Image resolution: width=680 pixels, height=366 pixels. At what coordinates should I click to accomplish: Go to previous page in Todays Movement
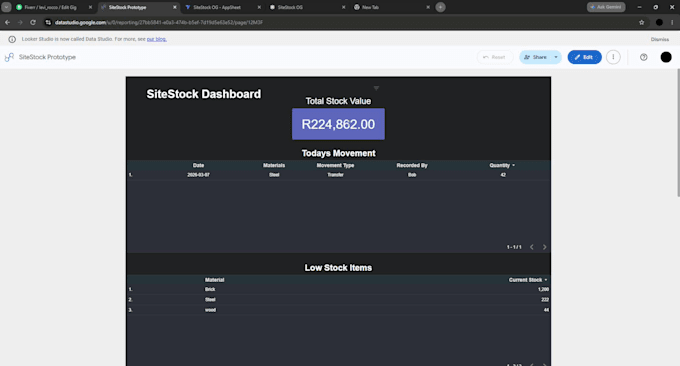(x=532, y=247)
